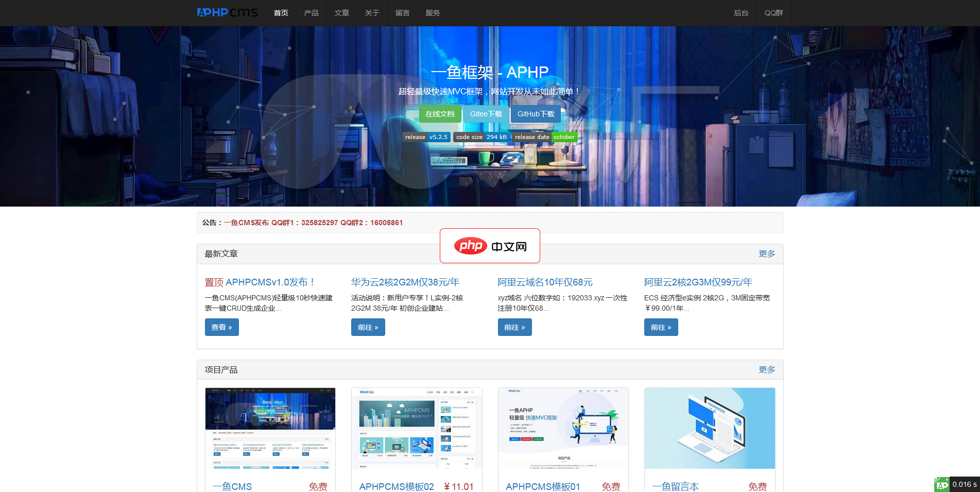
Task: Select the 文章 menu entry
Action: tap(341, 12)
